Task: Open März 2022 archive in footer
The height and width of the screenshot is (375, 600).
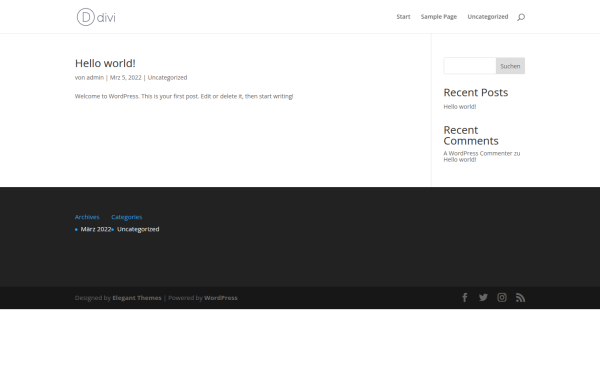Action: point(96,229)
